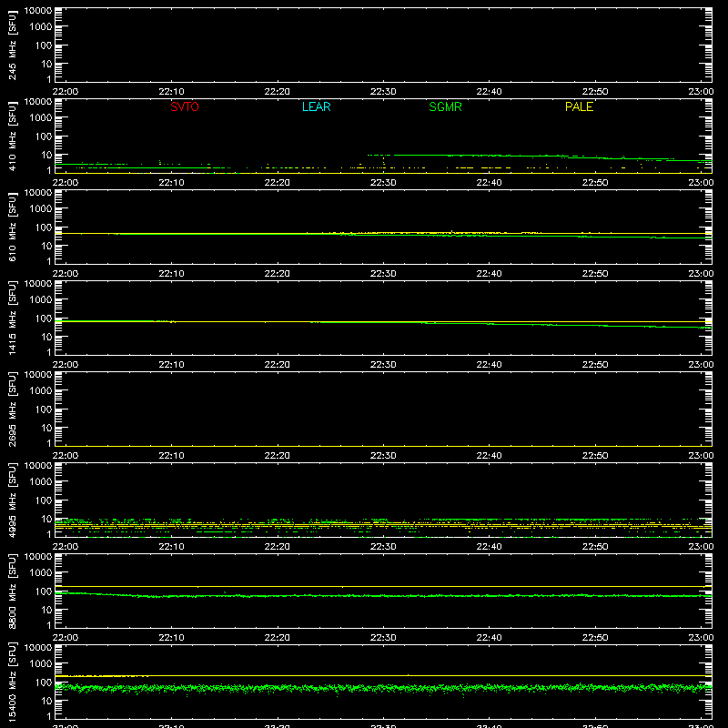
Task: Click the 10000 y-axis value on 245 MHz plot
Action: (x=38, y=11)
